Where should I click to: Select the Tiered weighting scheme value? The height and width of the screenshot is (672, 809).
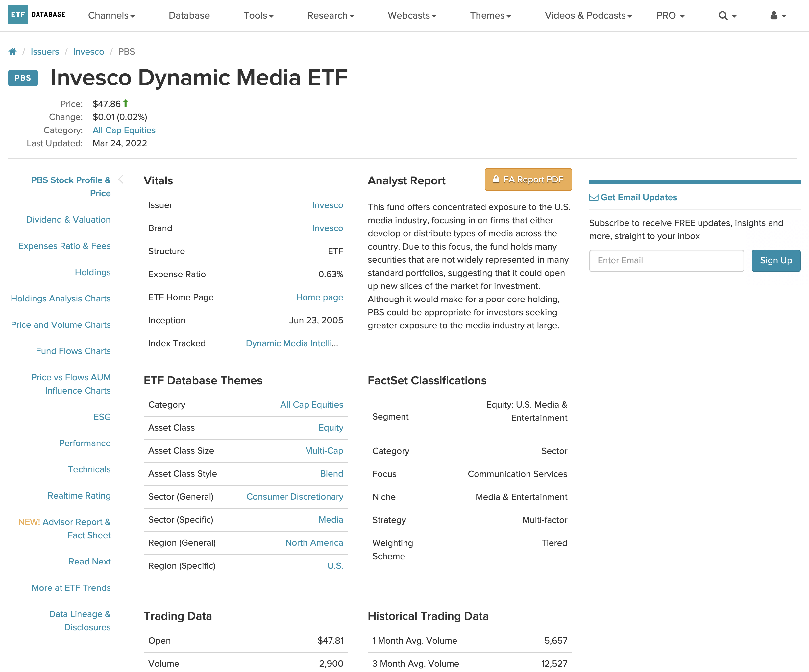[554, 543]
